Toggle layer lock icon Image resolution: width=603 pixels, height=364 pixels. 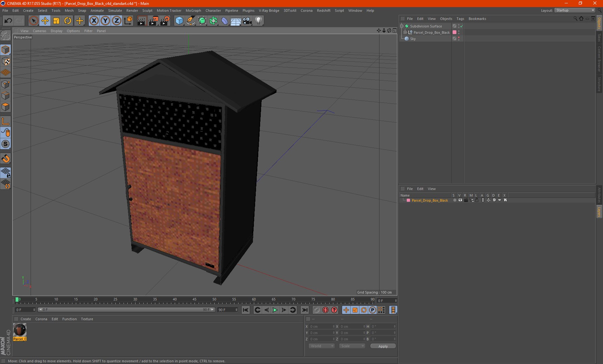pos(477,200)
